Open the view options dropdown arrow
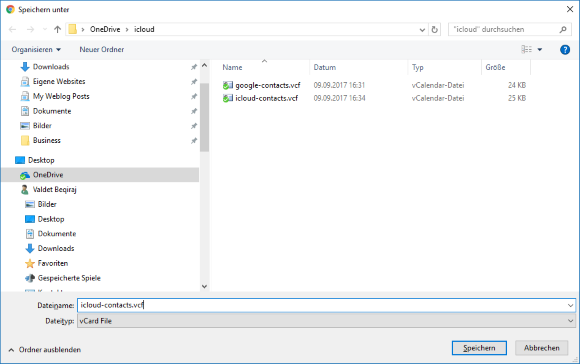Viewport: 580px width, 364px height. coord(540,50)
